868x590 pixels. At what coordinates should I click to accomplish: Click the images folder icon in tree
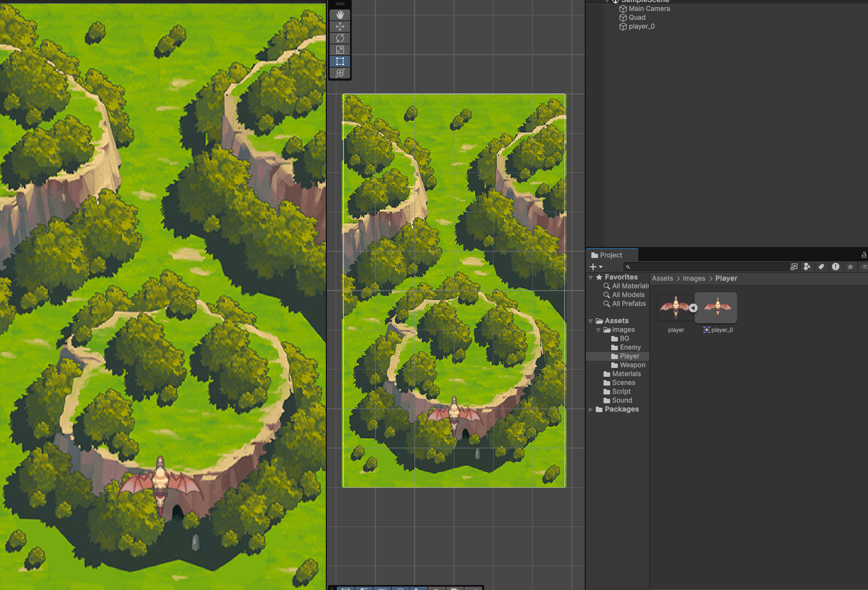click(x=607, y=330)
